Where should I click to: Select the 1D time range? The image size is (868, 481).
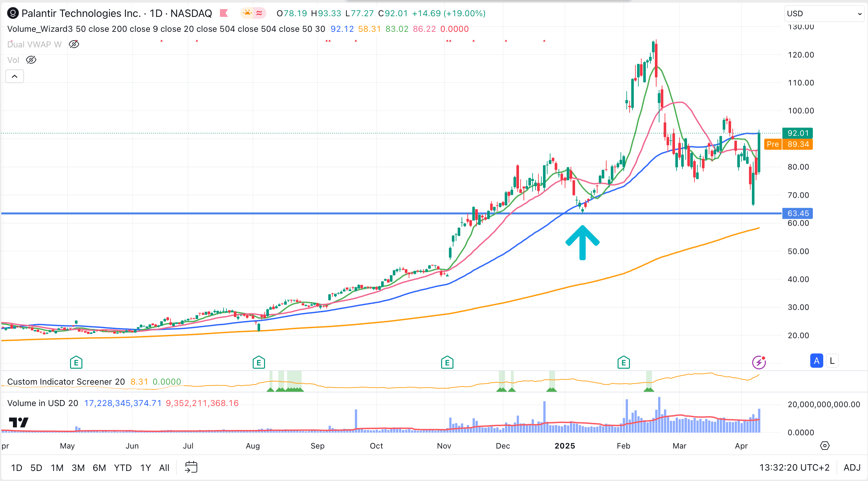tap(17, 467)
